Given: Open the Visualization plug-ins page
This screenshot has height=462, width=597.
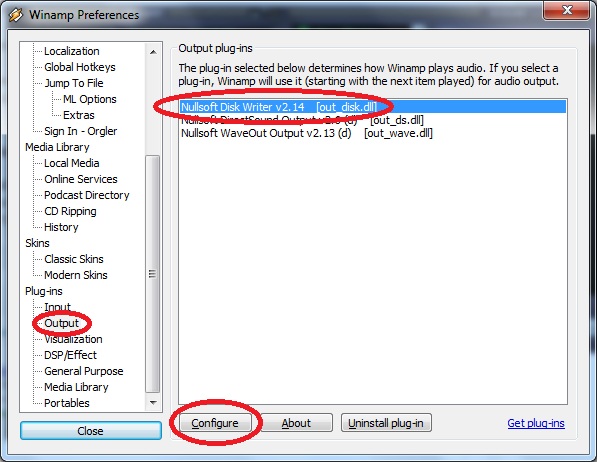Looking at the screenshot, I should tap(73, 339).
